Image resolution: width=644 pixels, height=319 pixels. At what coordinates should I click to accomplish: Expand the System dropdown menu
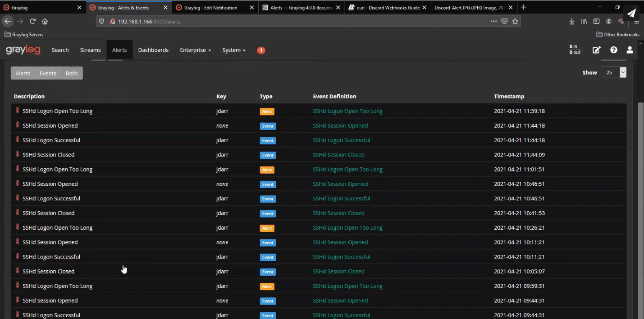[234, 50]
